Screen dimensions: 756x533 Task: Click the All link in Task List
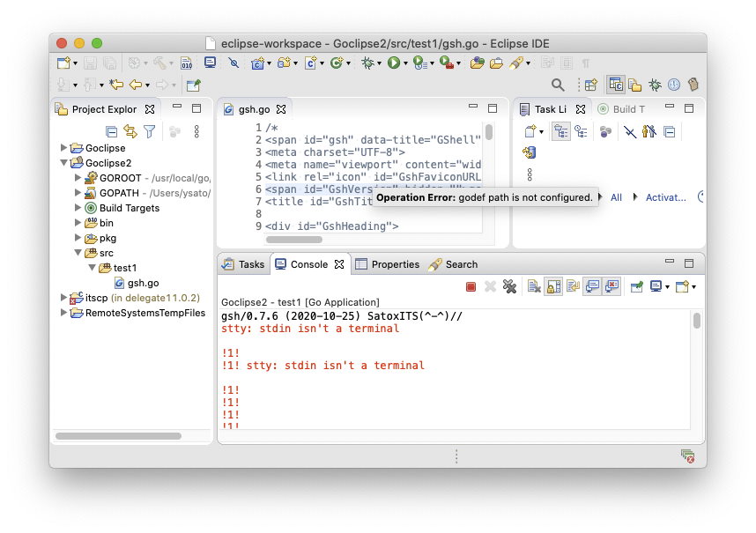pos(616,197)
